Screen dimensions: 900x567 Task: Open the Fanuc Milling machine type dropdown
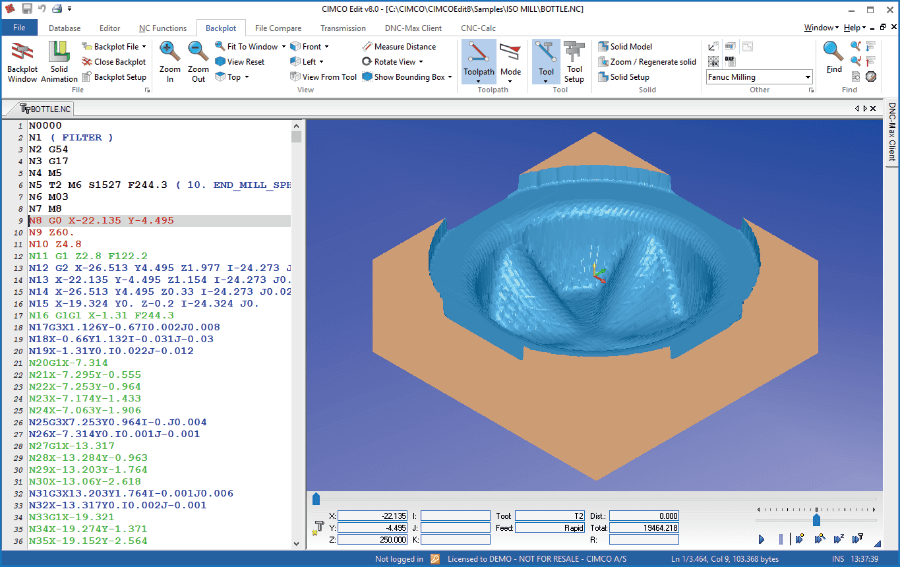pyautogui.click(x=807, y=77)
